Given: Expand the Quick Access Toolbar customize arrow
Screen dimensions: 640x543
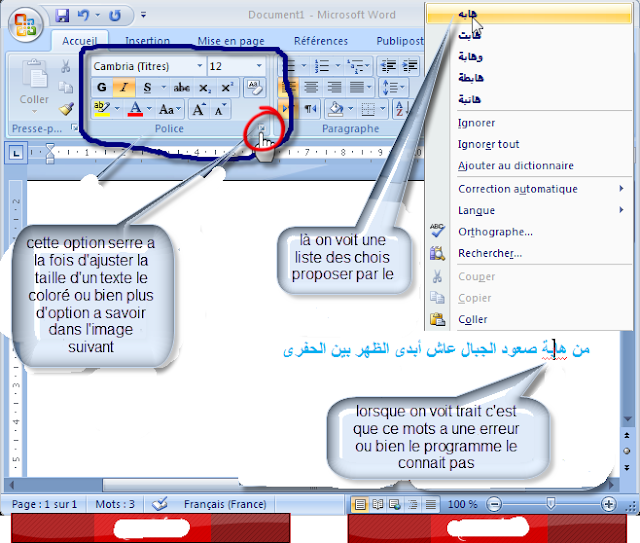Looking at the screenshot, I should pos(143,15).
